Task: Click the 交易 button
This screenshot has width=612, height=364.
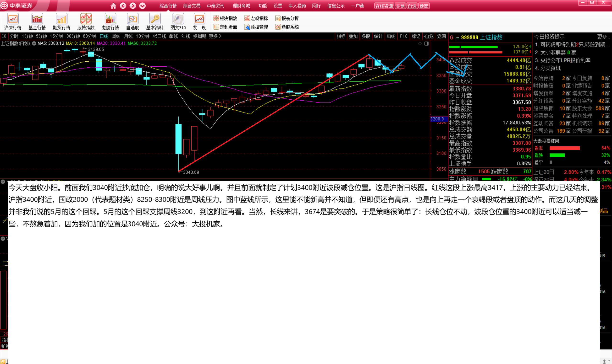Action: 400,6
